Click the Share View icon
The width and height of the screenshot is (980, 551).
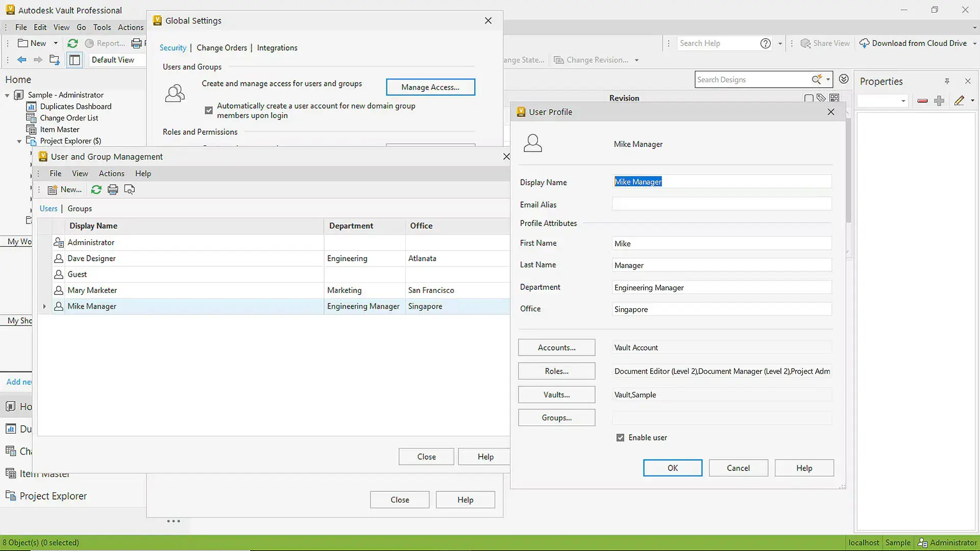(805, 43)
